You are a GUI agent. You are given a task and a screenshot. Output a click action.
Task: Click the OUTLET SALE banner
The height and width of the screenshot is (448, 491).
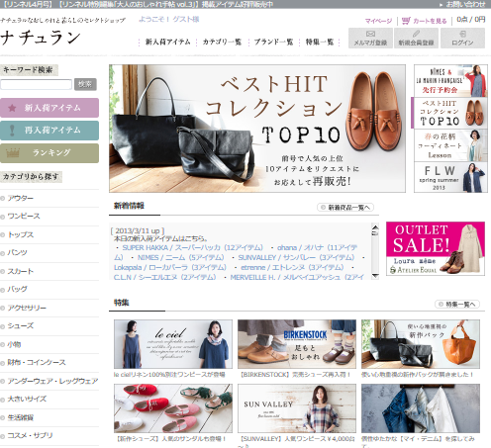click(x=436, y=248)
